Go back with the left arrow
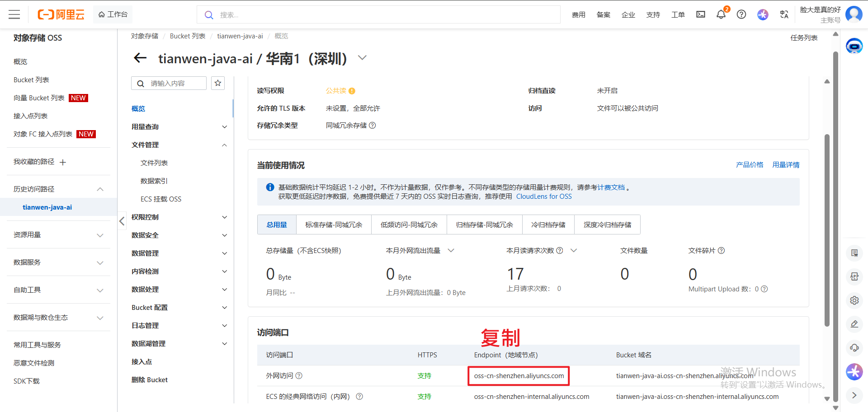The width and height of the screenshot is (868, 412). [140, 58]
